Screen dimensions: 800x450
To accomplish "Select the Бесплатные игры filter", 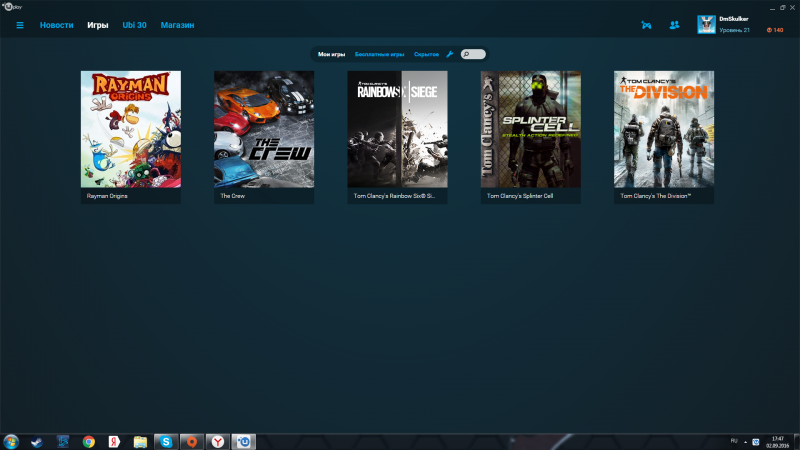I will [x=379, y=54].
